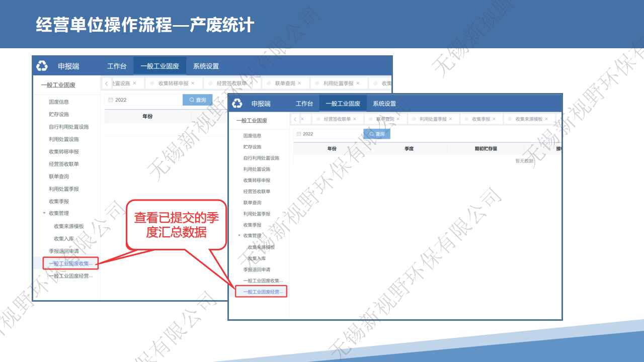Image resolution: width=644 pixels, height=362 pixels.
Task: Close the 联单查询 tab in the front window
Action: [398, 119]
